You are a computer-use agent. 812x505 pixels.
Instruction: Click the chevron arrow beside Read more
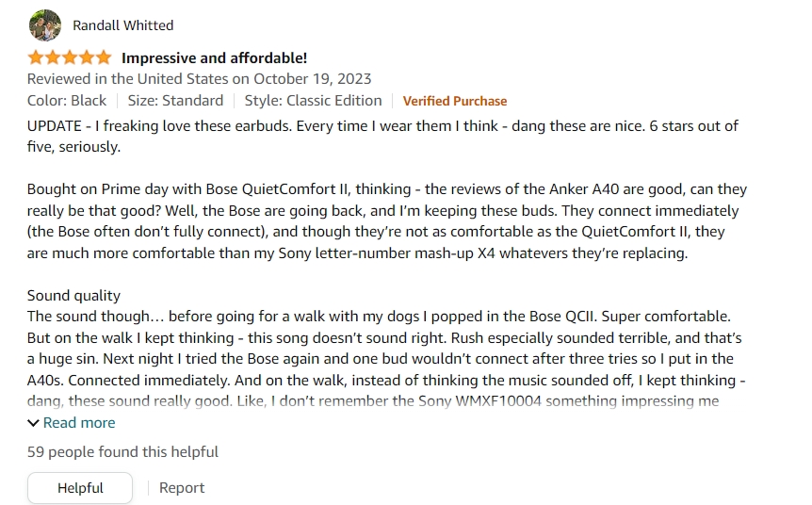tap(33, 423)
